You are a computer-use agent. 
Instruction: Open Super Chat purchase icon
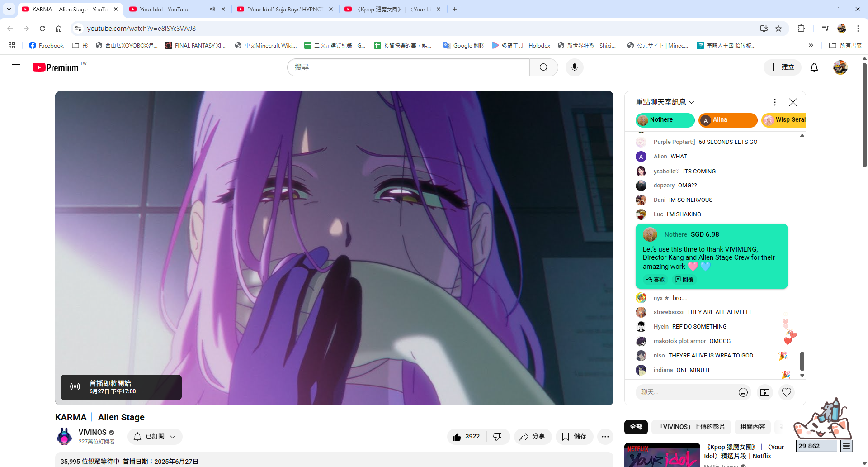(765, 392)
